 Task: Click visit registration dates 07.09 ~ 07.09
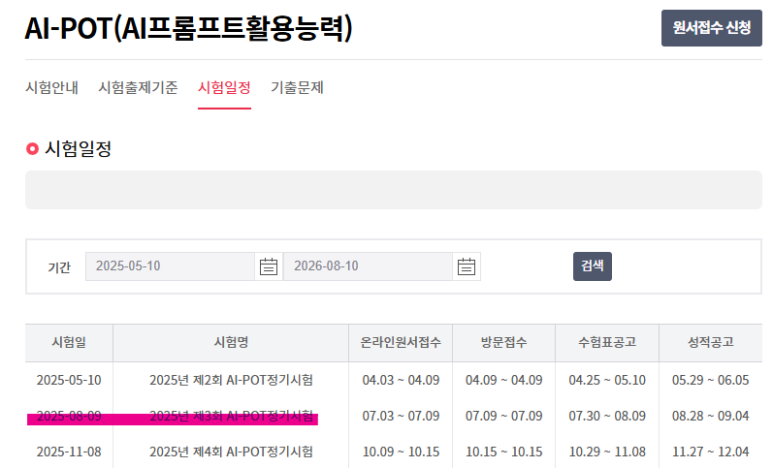point(504,416)
